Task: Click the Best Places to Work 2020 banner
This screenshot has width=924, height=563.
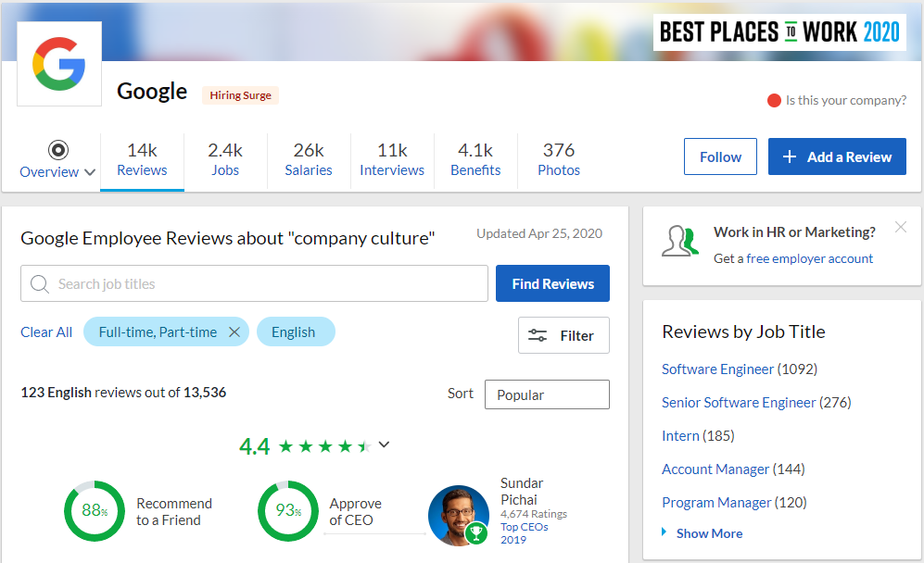Action: click(x=779, y=32)
